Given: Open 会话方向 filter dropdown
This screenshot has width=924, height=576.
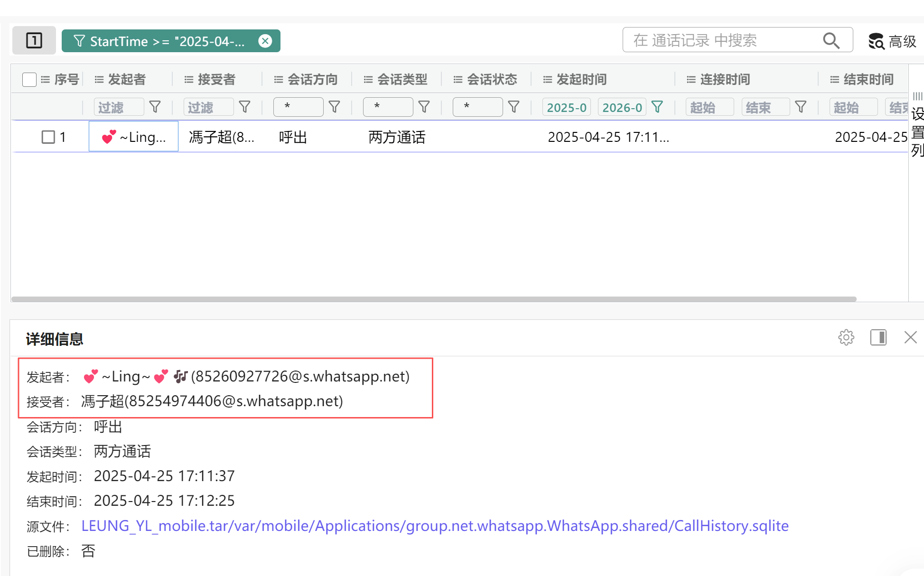Looking at the screenshot, I should (x=298, y=107).
